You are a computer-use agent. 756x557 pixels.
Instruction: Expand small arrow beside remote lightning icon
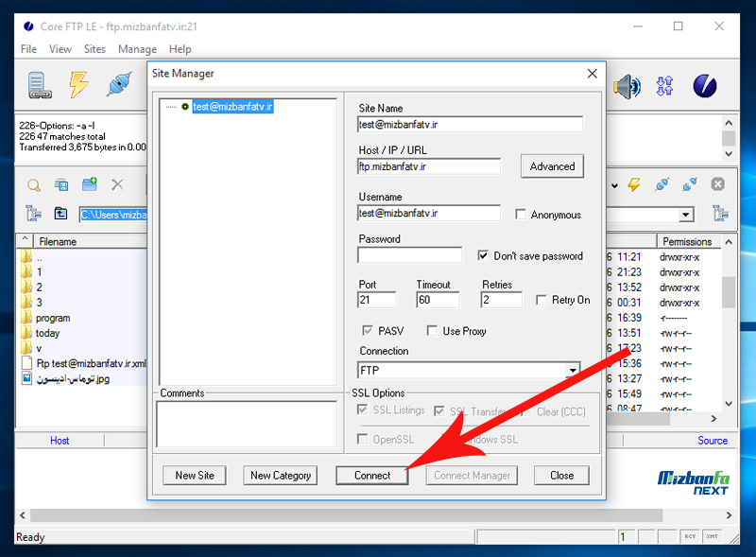[x=614, y=185]
